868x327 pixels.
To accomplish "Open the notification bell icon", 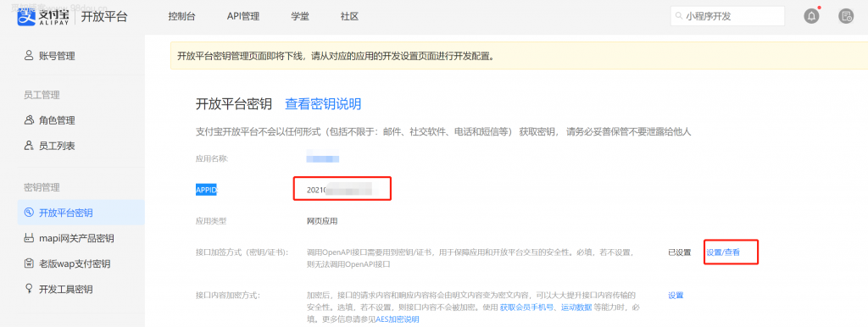I will point(811,17).
